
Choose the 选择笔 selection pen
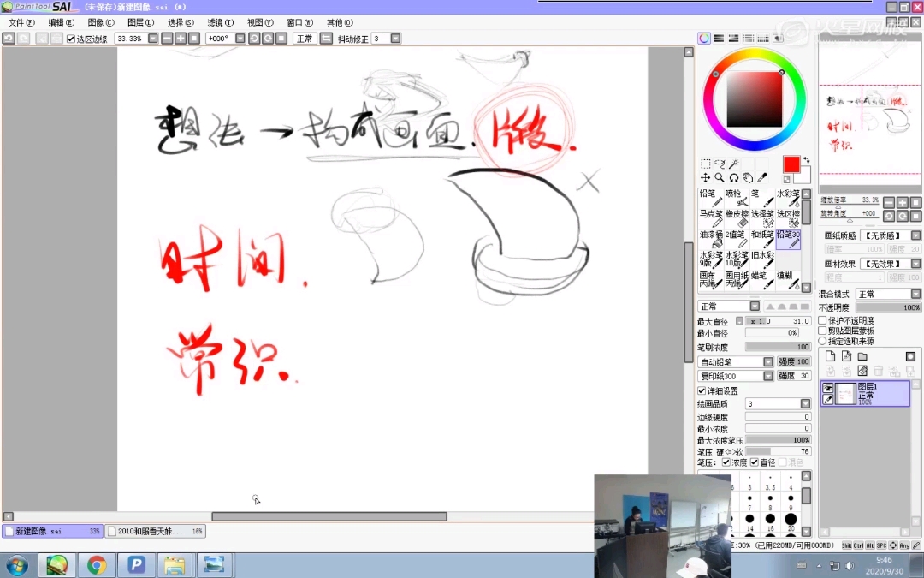point(762,218)
